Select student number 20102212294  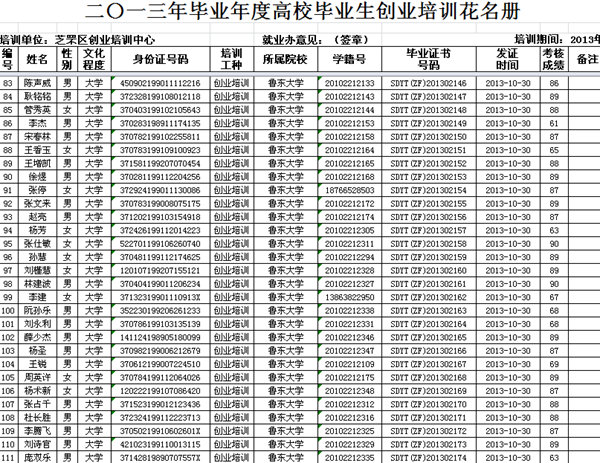click(350, 257)
